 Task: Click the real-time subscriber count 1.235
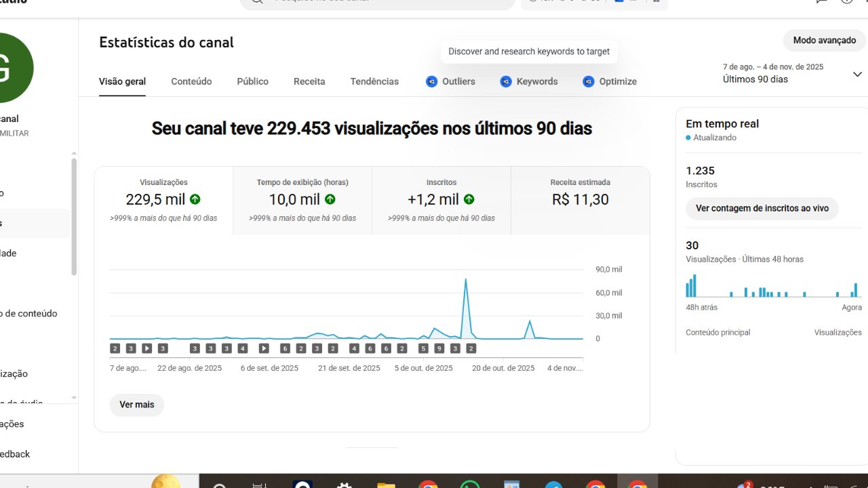click(701, 171)
